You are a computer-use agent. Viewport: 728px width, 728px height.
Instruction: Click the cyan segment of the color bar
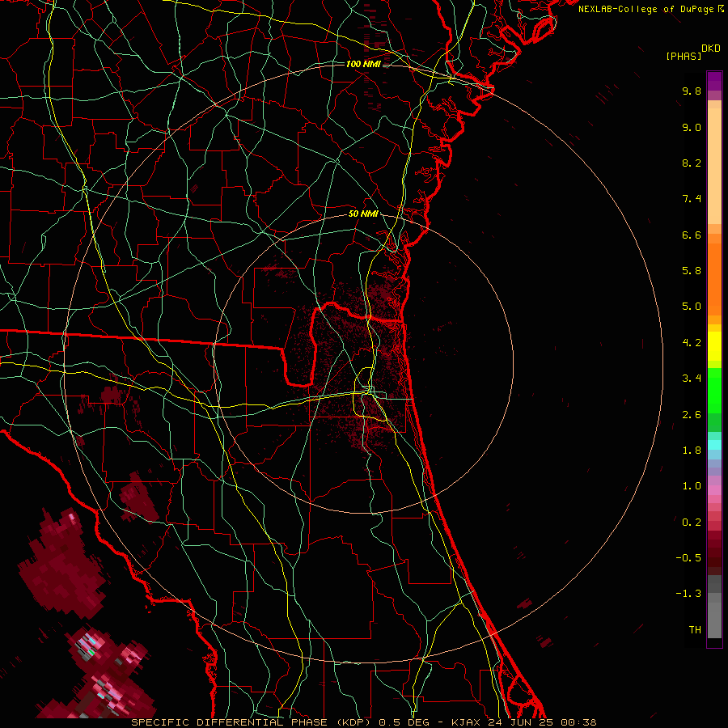point(714,445)
